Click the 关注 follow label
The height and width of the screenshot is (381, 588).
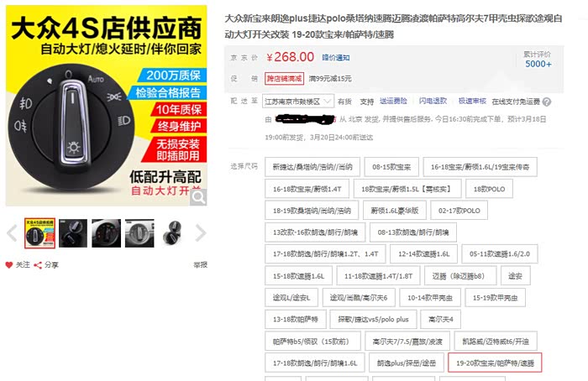click(23, 265)
